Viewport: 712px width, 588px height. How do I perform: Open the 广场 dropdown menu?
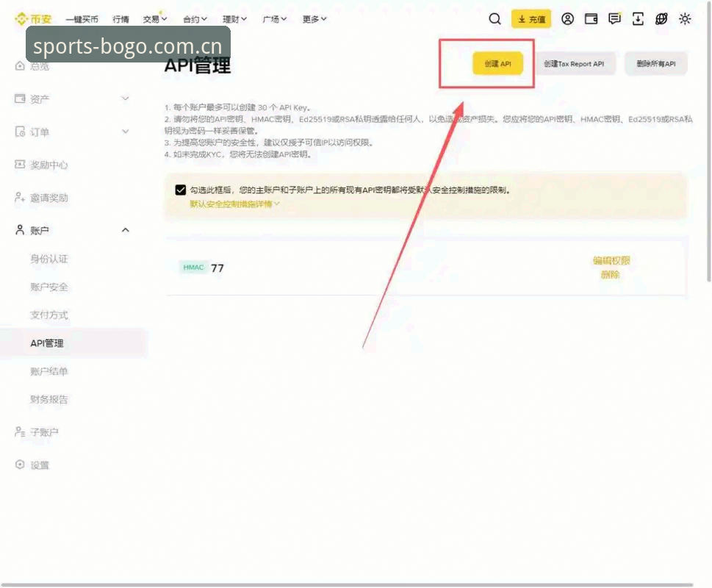point(274,19)
